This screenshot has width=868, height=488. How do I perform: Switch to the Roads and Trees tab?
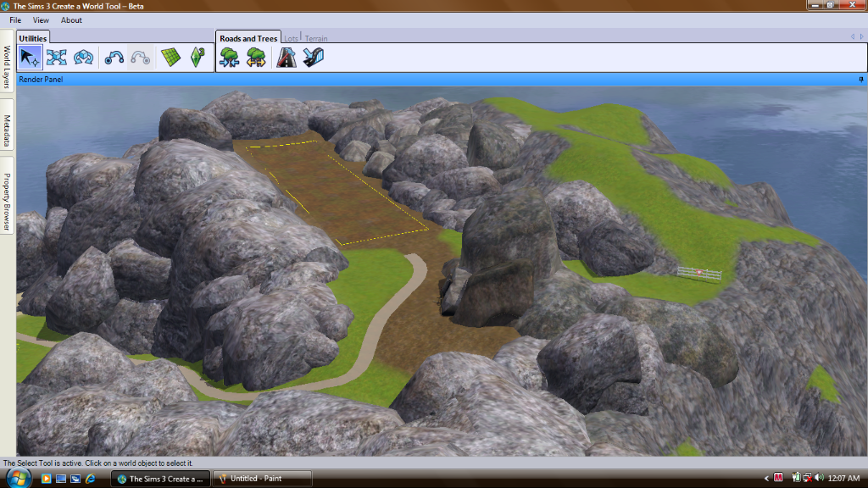[248, 38]
